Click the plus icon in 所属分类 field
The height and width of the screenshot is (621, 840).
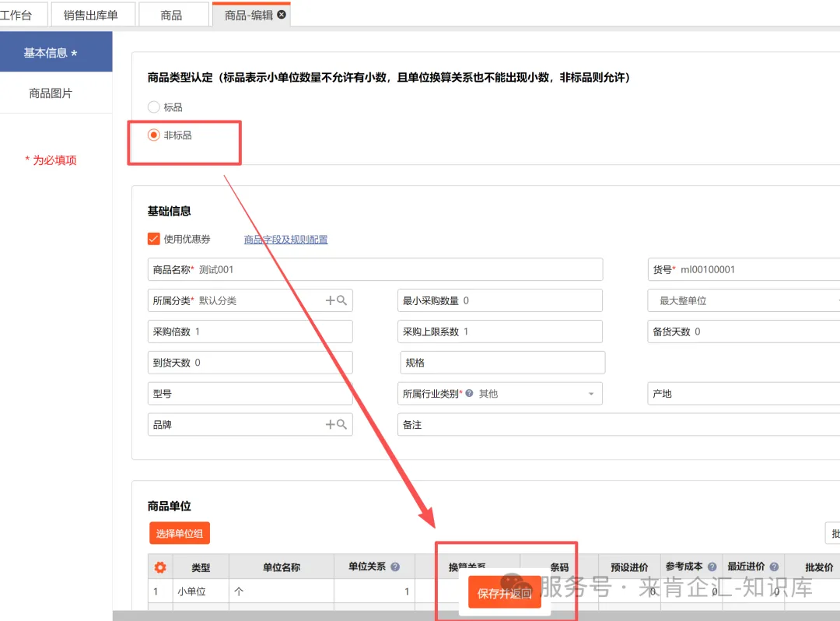click(330, 300)
